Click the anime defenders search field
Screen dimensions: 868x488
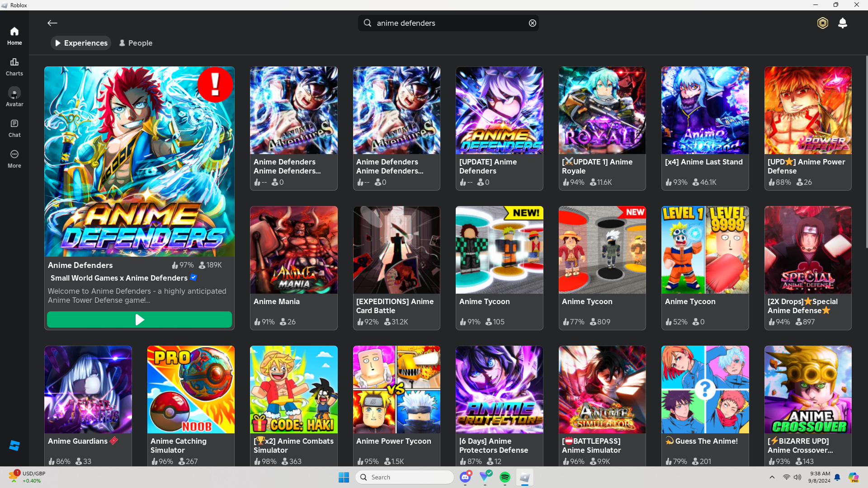(448, 23)
